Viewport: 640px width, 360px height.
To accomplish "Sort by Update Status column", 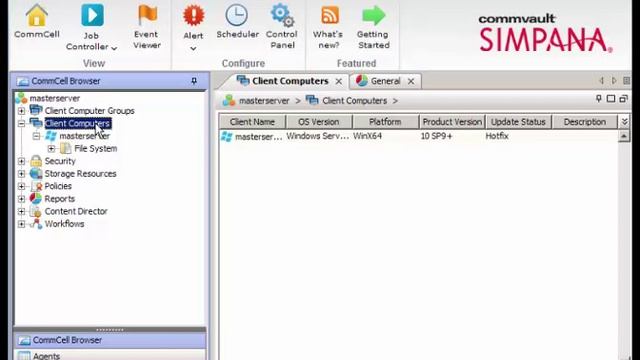I will tap(518, 122).
